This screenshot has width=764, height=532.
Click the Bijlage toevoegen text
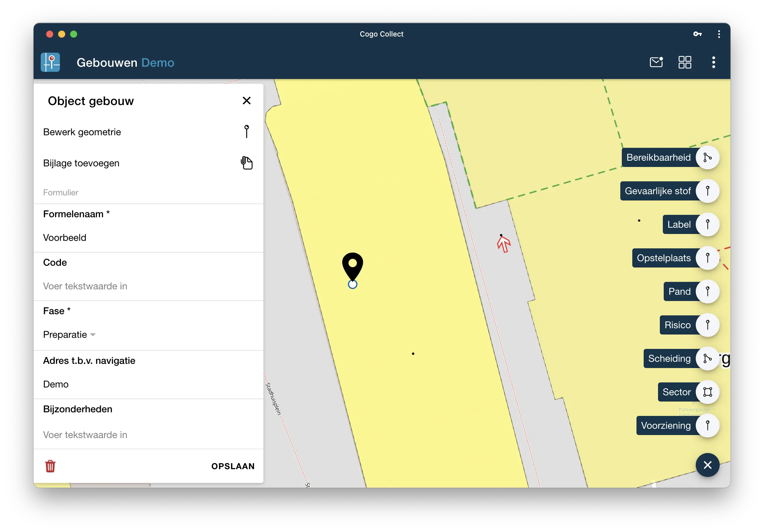point(81,163)
